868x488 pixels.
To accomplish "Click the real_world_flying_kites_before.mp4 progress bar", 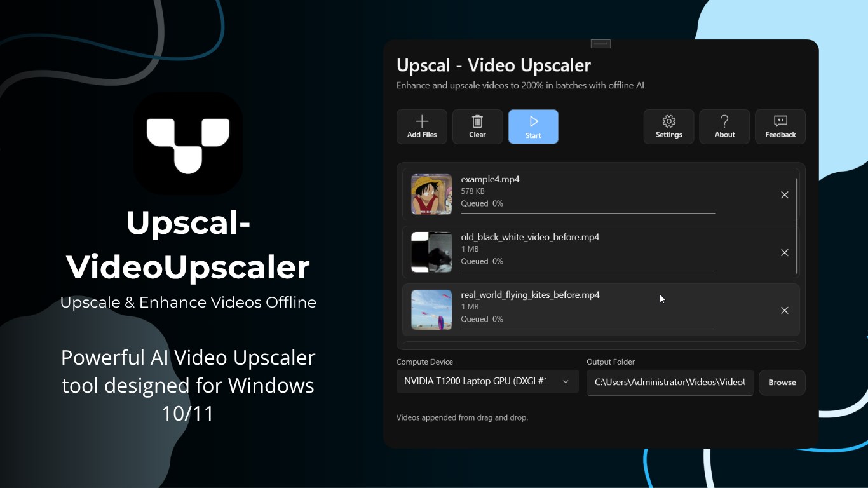I will [x=588, y=329].
